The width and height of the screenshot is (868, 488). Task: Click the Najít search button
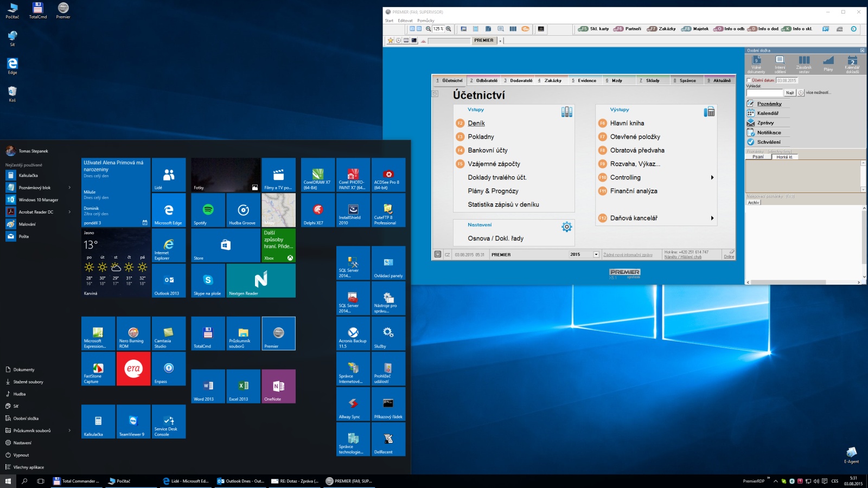click(x=790, y=93)
